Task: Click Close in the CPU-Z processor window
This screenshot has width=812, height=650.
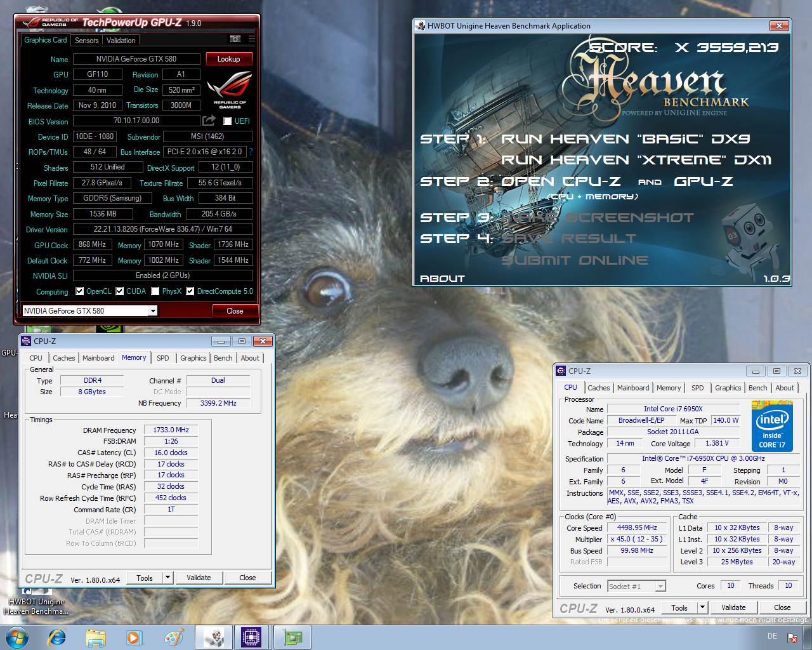Action: click(x=782, y=607)
